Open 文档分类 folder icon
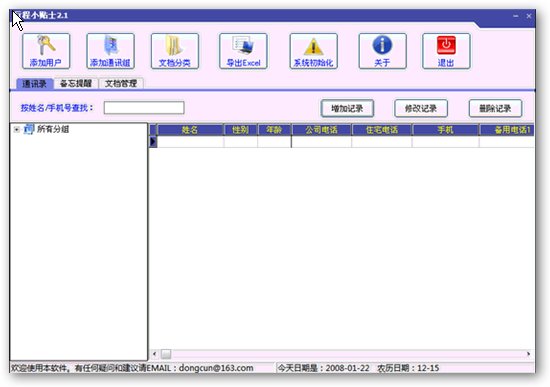The height and width of the screenshot is (387, 550). pyautogui.click(x=174, y=46)
